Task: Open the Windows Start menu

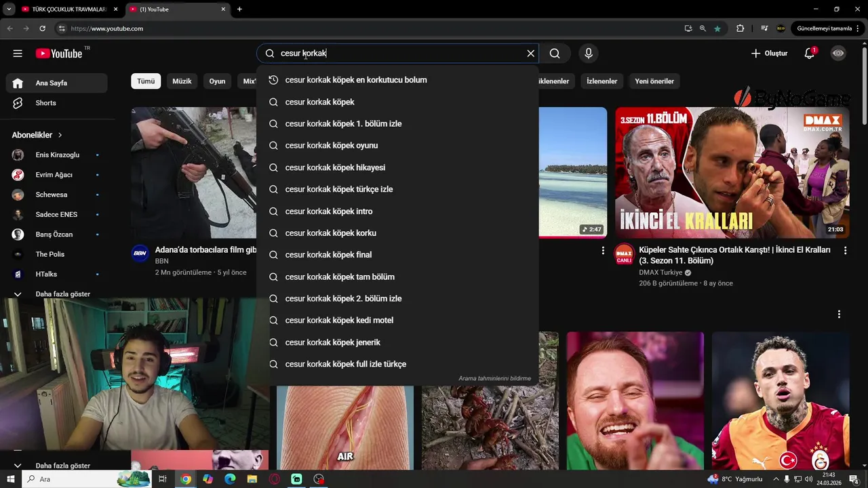Action: tap(11, 479)
